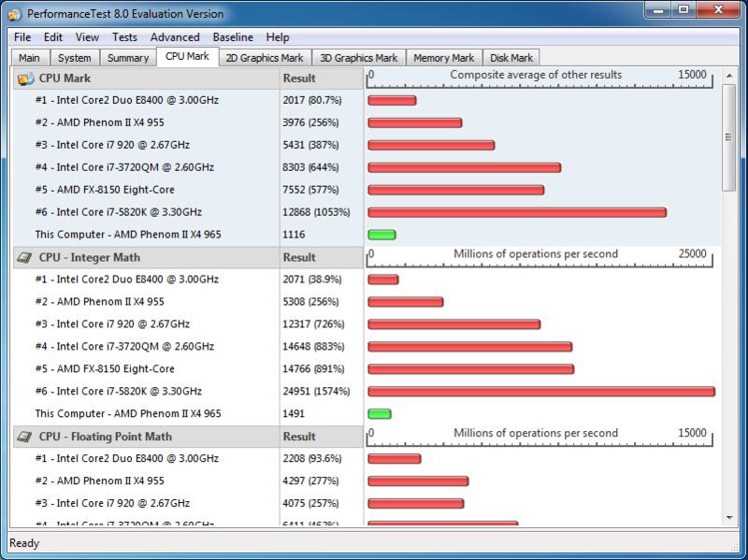The height and width of the screenshot is (560, 748).
Task: Click the green CPU Mark bar for This Computer
Action: [381, 235]
